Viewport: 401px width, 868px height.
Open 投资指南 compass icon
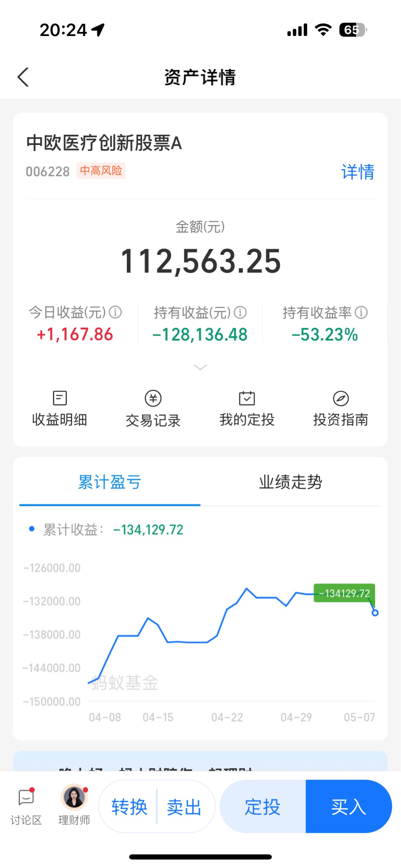coord(341,398)
